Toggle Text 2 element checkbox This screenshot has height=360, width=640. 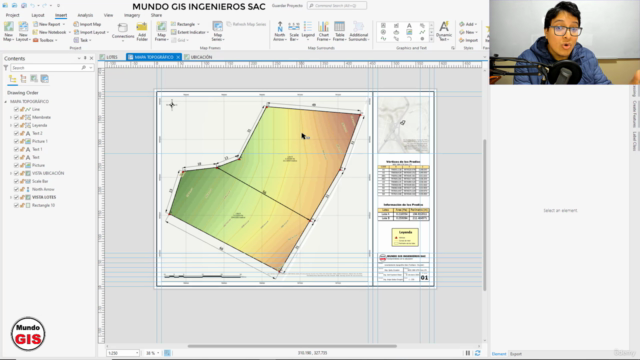[16, 133]
